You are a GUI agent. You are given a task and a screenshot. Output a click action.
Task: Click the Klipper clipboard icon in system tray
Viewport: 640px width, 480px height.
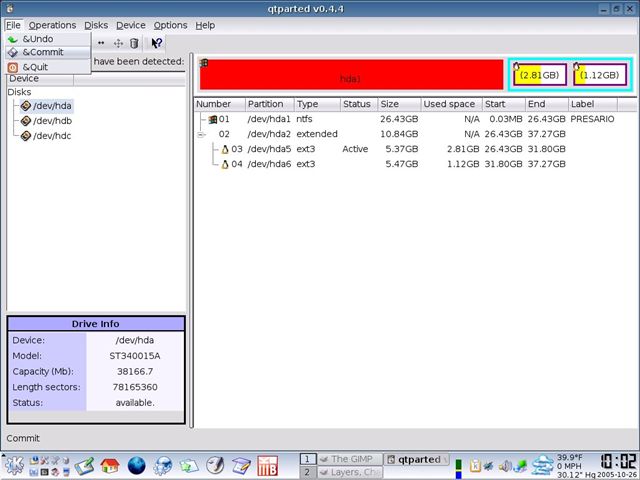[475, 466]
